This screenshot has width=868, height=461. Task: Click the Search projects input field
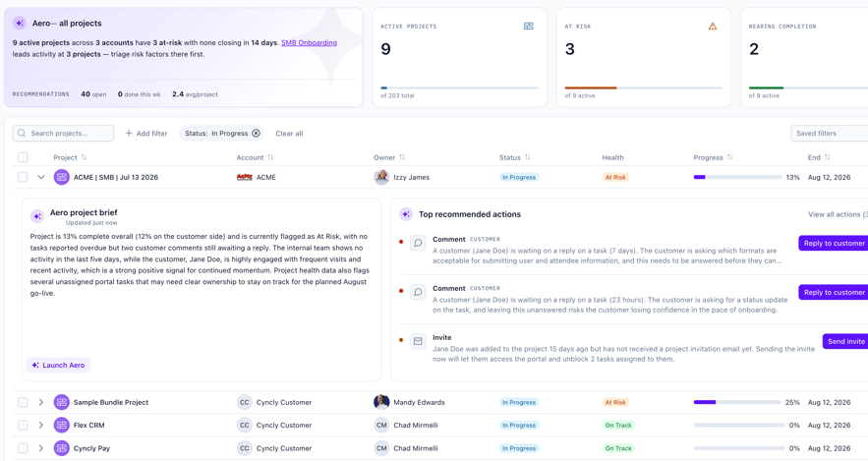pos(63,134)
